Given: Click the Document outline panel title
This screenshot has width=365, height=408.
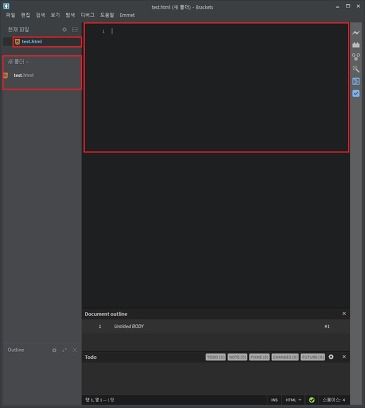Looking at the screenshot, I should coord(106,314).
